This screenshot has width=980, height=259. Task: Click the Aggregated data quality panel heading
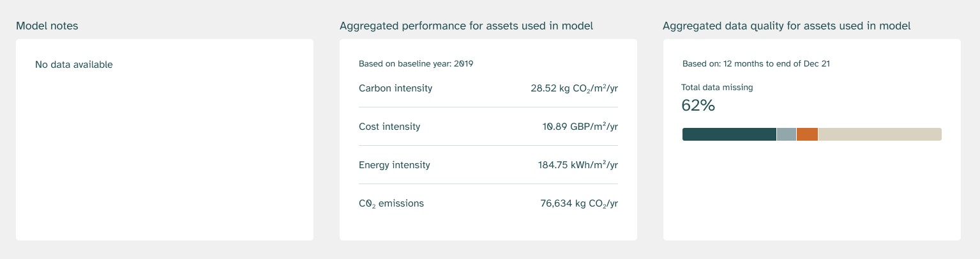pos(787,26)
